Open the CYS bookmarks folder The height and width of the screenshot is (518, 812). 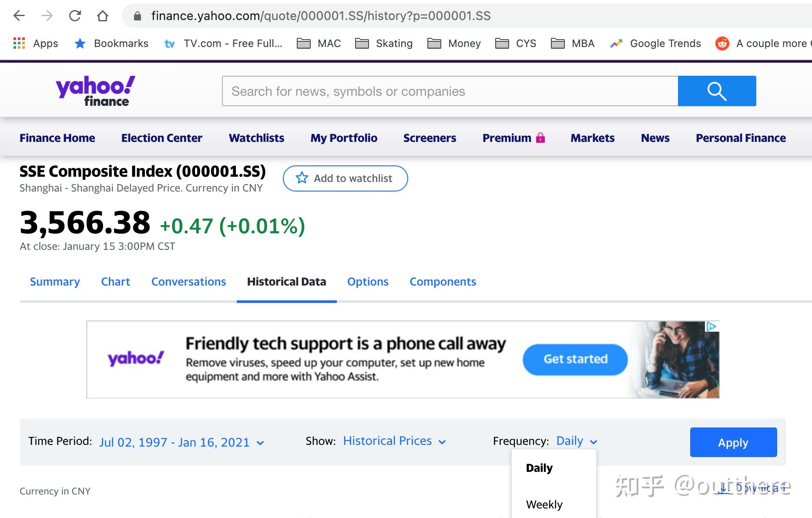(516, 44)
